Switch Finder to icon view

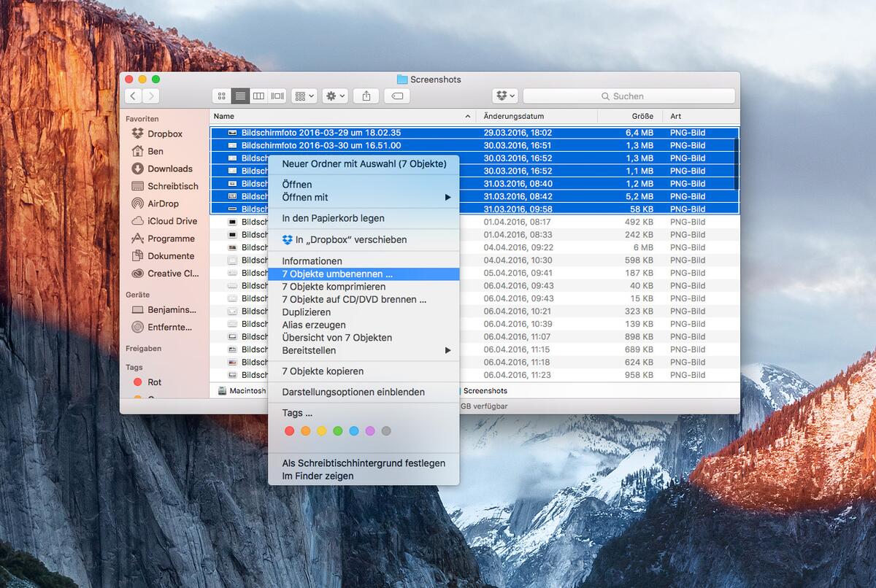pos(222,96)
